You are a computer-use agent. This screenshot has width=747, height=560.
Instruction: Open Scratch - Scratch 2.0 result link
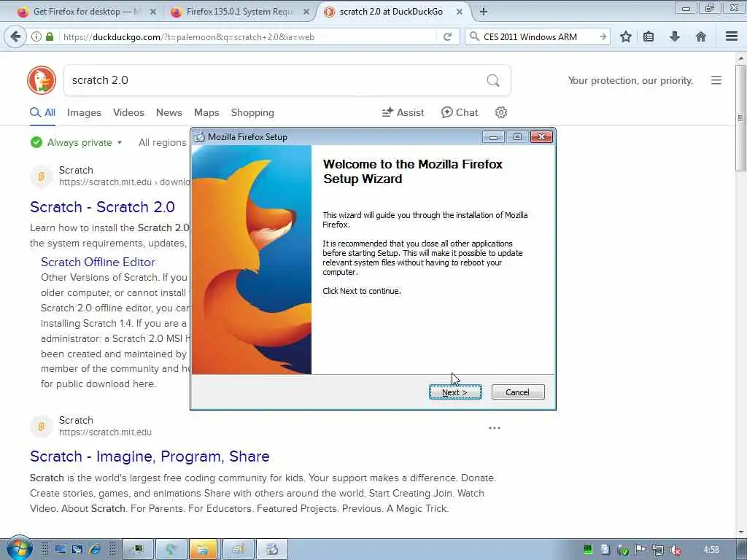coord(102,206)
